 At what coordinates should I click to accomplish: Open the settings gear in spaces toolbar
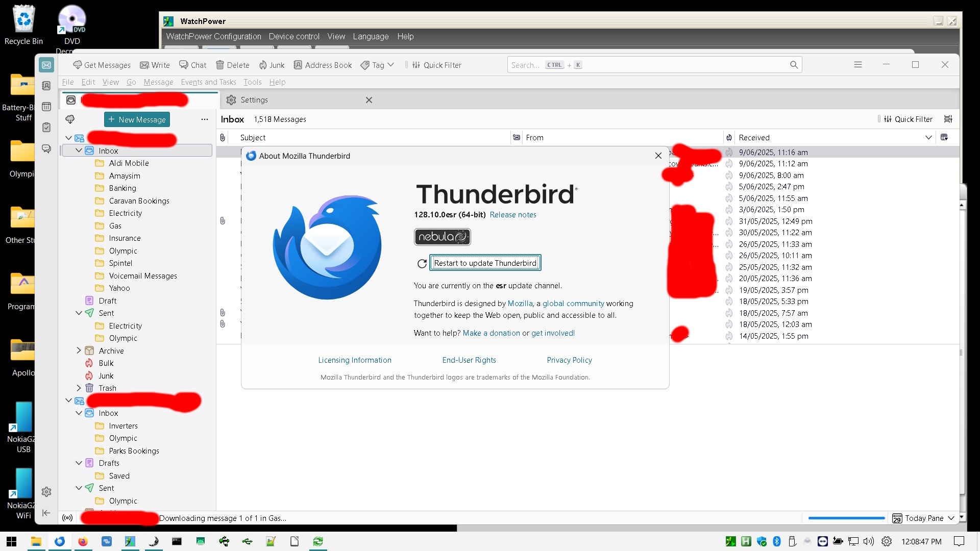click(46, 491)
